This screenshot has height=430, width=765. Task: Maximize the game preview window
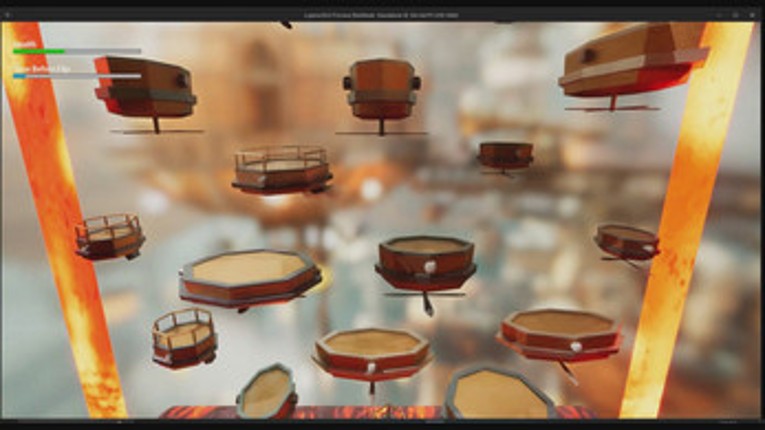[736, 15]
